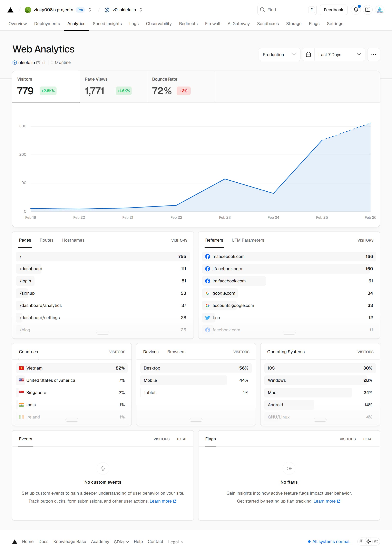392x554 pixels.
Task: Expand the Pages list via bottom handle
Action: coord(103,332)
